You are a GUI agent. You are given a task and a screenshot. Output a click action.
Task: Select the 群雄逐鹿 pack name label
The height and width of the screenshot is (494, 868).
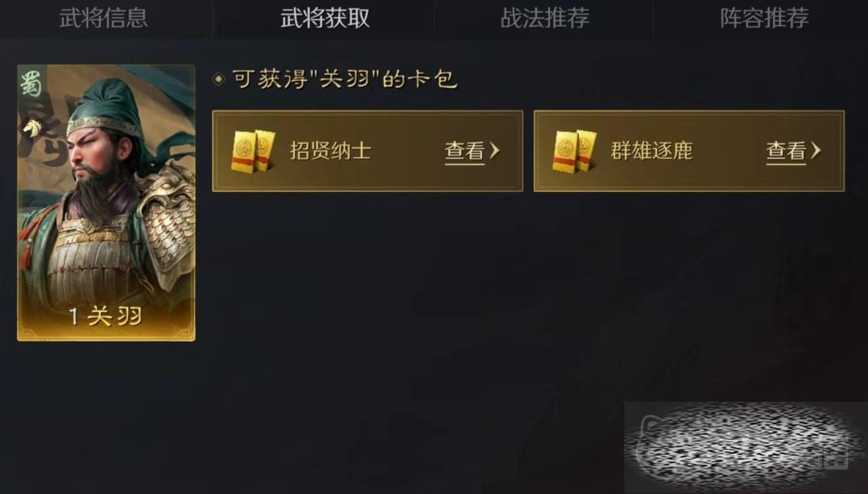pyautogui.click(x=651, y=151)
